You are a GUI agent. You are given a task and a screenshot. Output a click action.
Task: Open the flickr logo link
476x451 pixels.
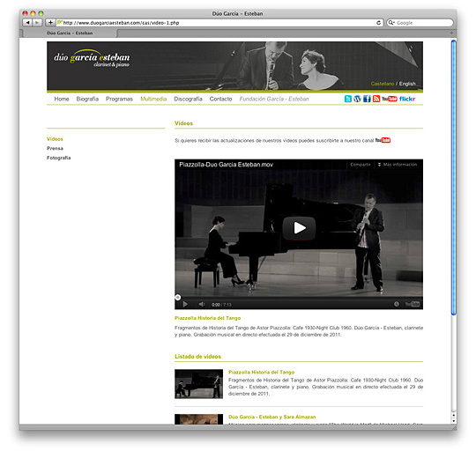(x=407, y=99)
